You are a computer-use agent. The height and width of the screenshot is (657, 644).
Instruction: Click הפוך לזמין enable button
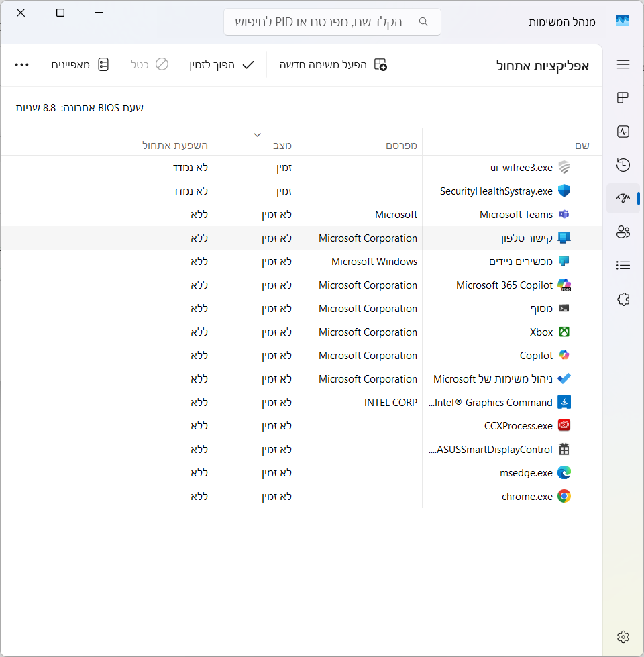(222, 65)
